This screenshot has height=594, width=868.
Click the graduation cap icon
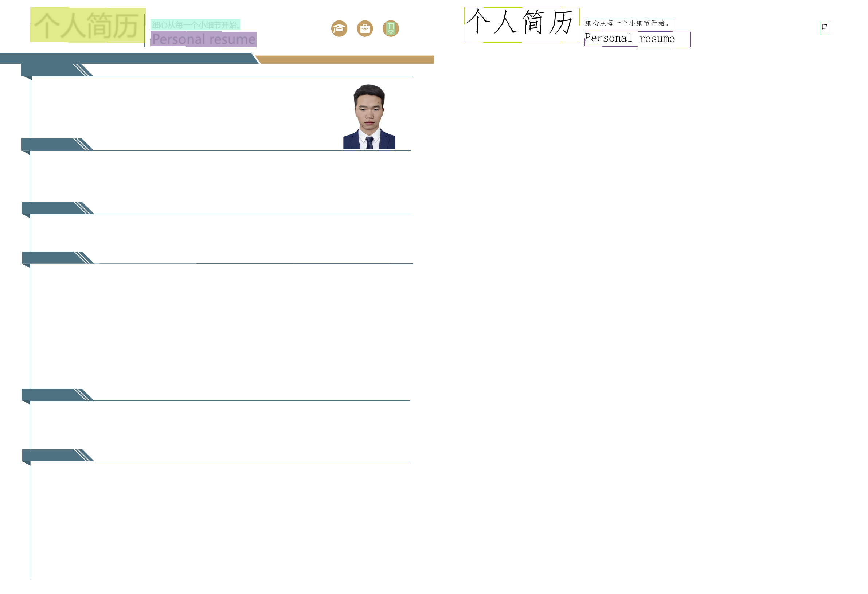pos(339,28)
